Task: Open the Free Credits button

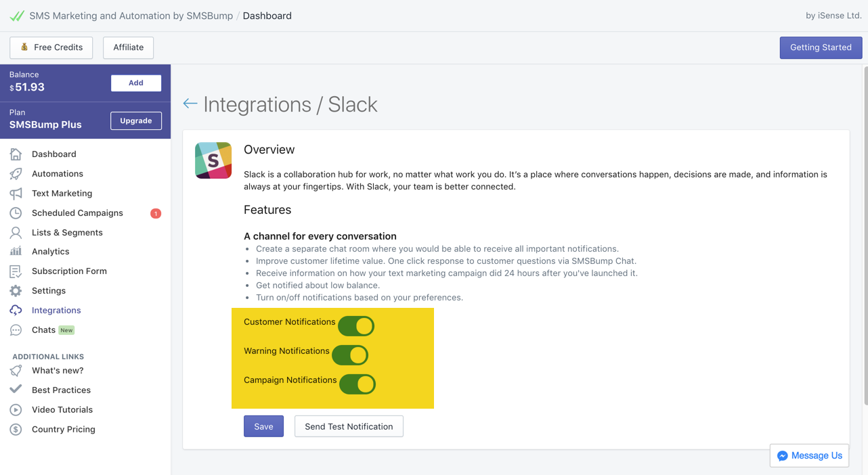Action: [x=51, y=47]
